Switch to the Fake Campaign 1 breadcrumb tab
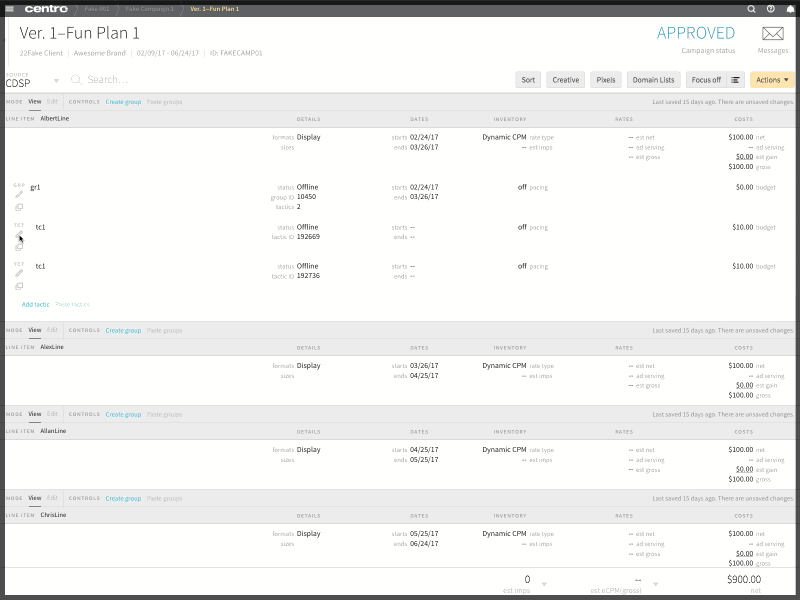800x600 pixels. (x=150, y=8)
